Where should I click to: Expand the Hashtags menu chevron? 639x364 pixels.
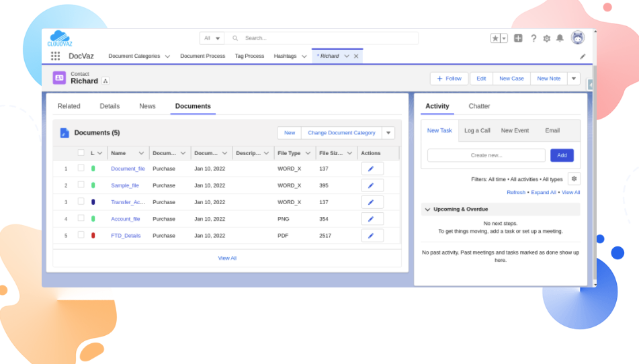[x=304, y=56]
